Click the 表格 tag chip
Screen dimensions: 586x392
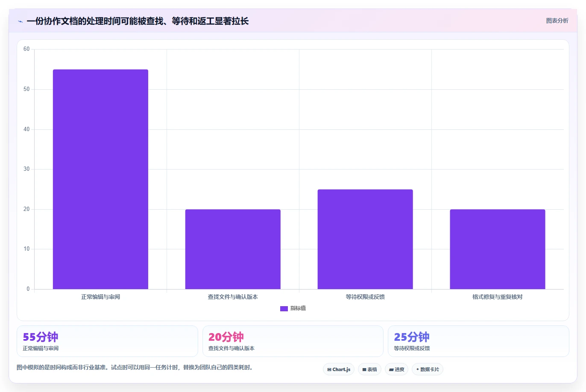(x=369, y=369)
